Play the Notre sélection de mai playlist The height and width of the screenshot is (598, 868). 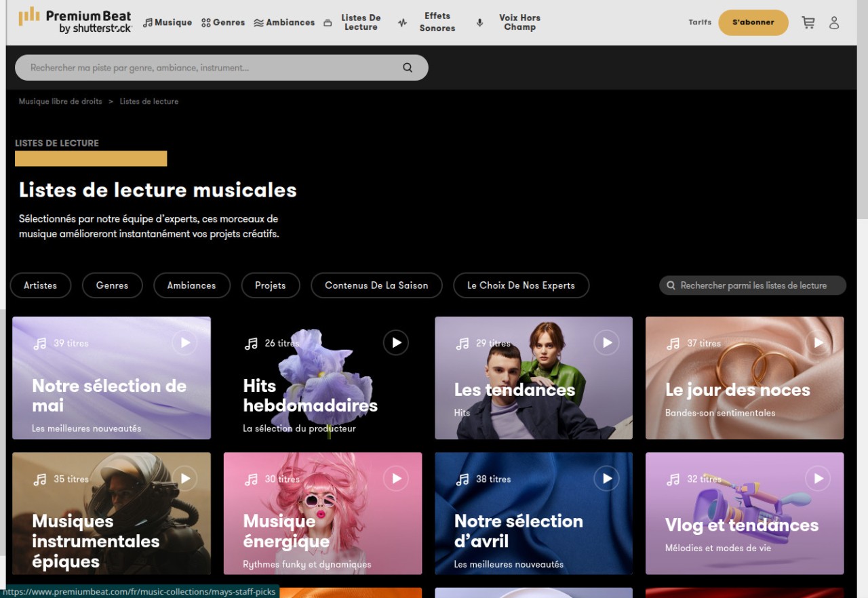pyautogui.click(x=184, y=343)
